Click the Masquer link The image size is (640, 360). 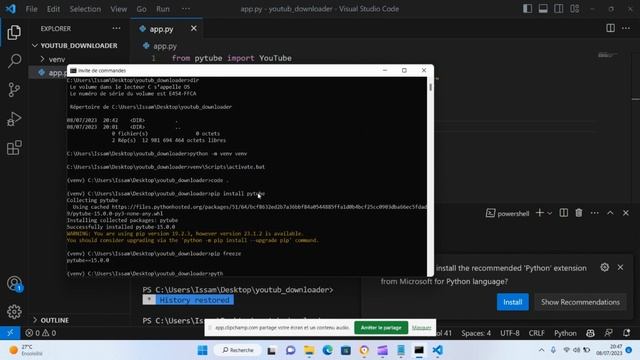click(421, 328)
